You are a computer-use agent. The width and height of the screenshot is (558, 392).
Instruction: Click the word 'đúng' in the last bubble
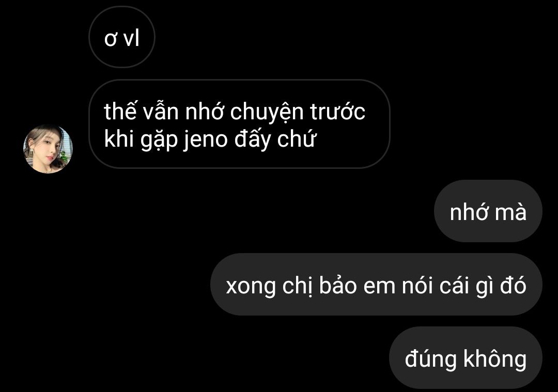(x=430, y=358)
